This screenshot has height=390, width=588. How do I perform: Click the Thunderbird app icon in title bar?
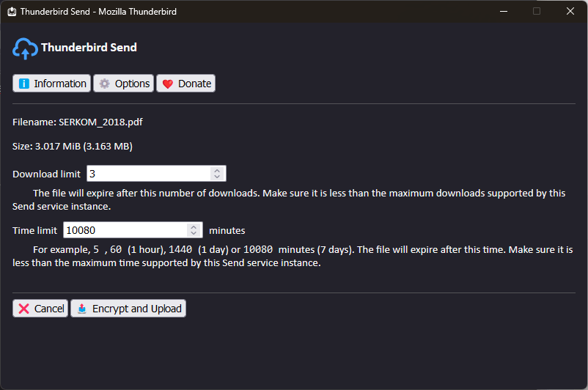coord(11,12)
